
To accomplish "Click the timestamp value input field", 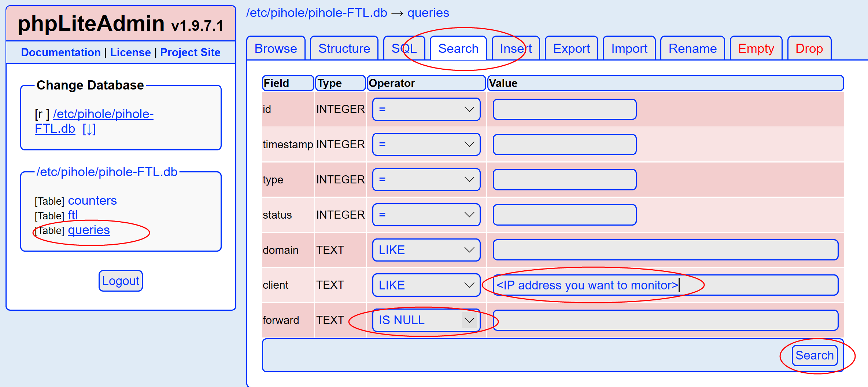I will point(564,145).
